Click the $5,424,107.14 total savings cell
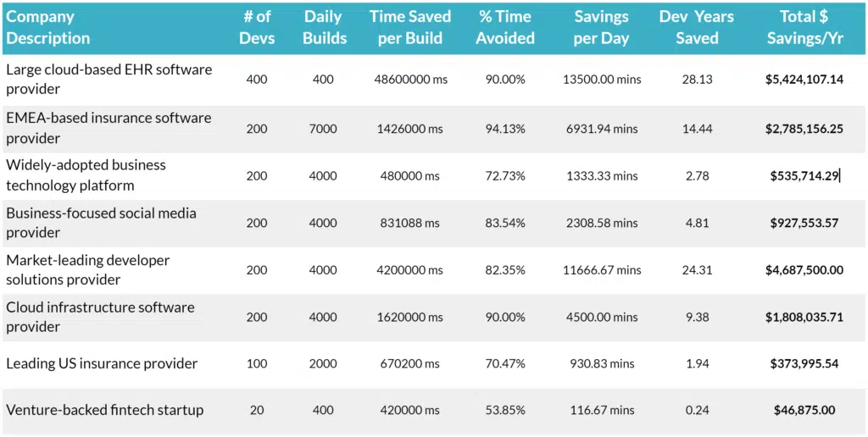The image size is (868, 437). point(804,80)
